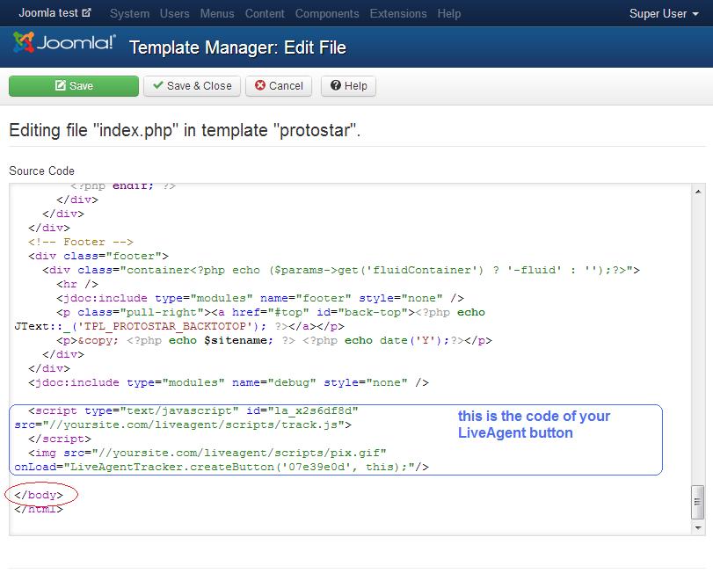Open the Content menu
The width and height of the screenshot is (713, 588).
265,13
